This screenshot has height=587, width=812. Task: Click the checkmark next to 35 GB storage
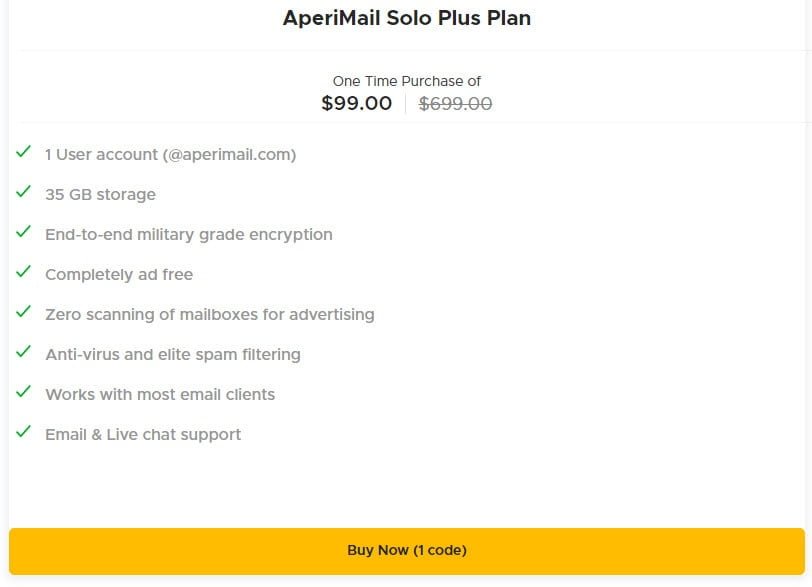[x=22, y=194]
